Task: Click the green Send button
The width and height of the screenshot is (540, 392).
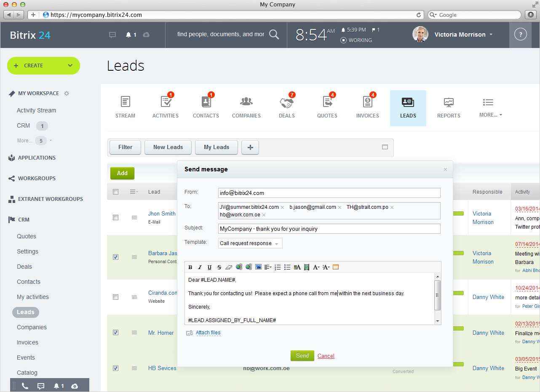Action: click(302, 356)
